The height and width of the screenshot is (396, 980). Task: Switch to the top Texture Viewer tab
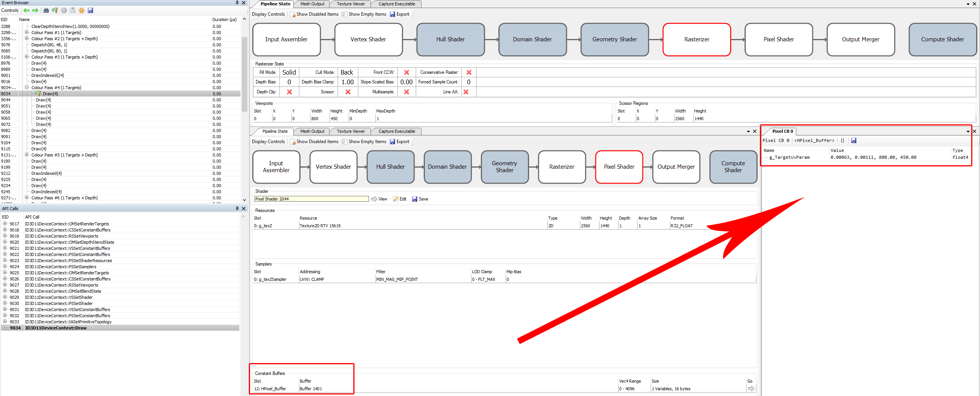[x=350, y=4]
